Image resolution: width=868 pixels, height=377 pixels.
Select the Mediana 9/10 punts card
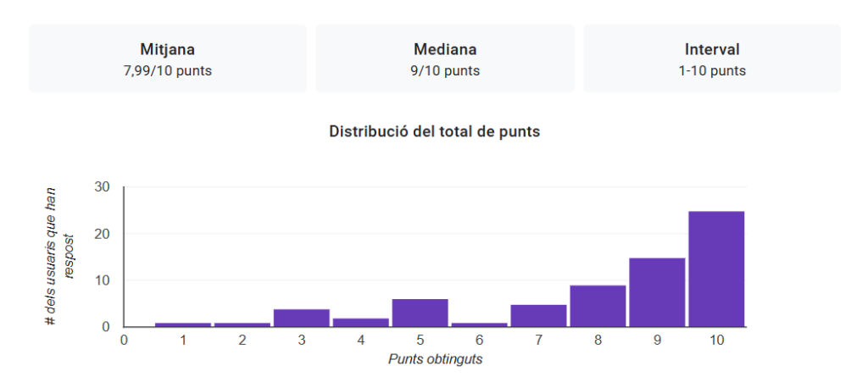pyautogui.click(x=444, y=59)
